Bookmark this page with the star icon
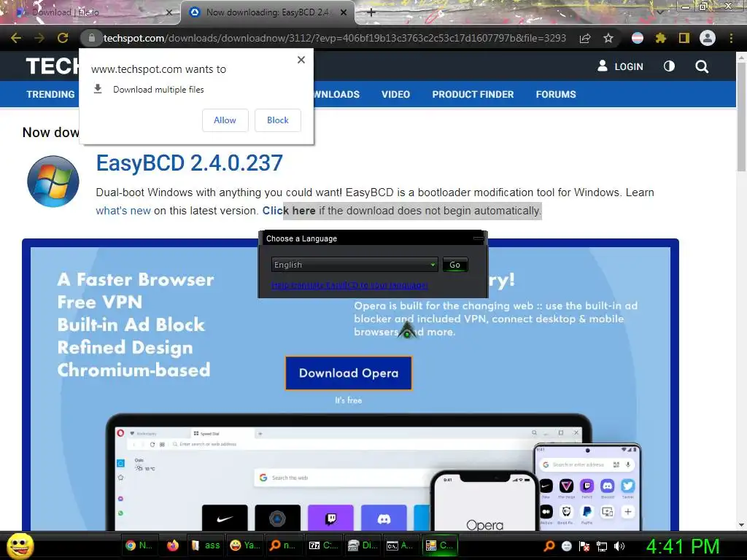The image size is (747, 560). [608, 39]
